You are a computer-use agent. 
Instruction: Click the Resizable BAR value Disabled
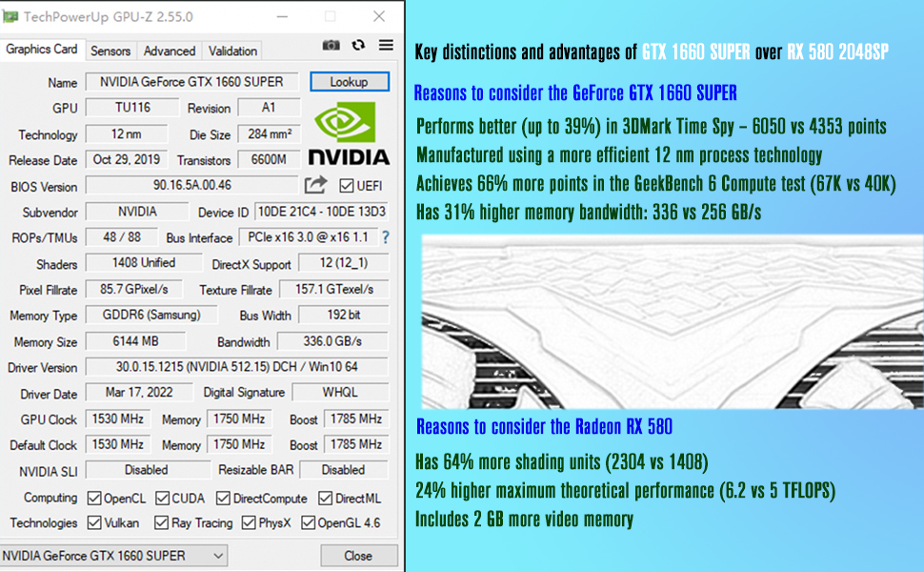tap(344, 470)
